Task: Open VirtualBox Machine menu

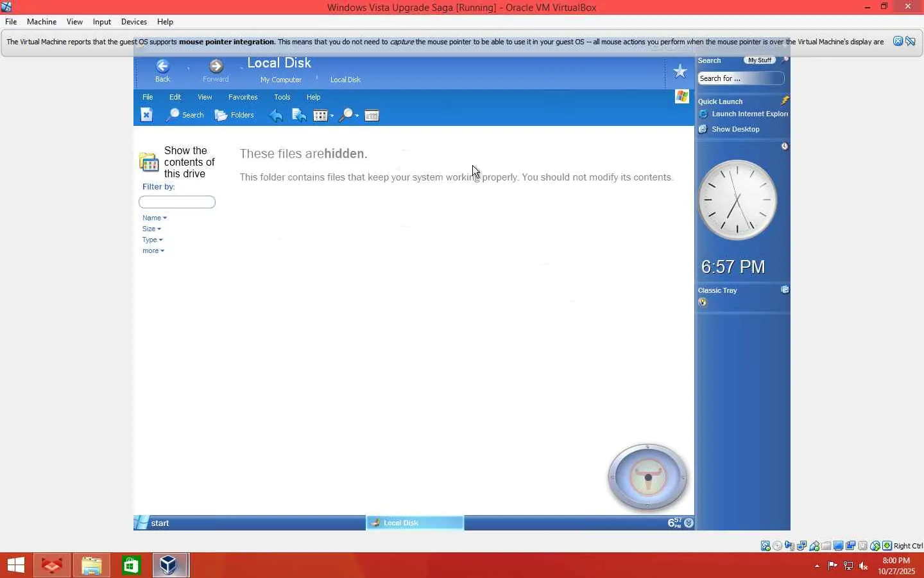Action: 42,22
